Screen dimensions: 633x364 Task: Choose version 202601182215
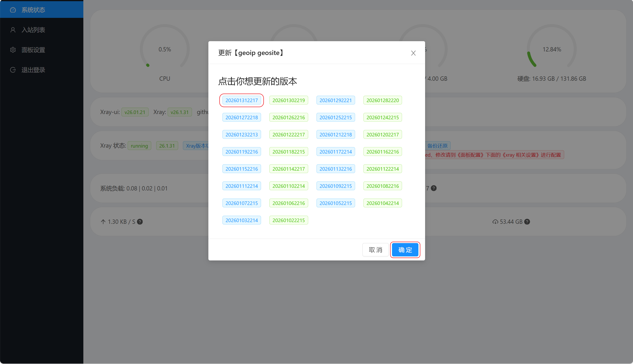tap(288, 152)
